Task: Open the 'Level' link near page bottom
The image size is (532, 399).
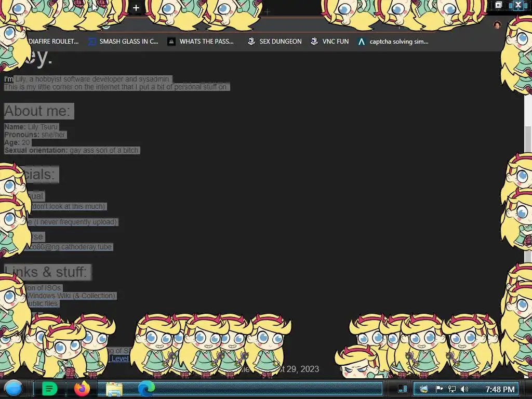Action: pyautogui.click(x=120, y=358)
